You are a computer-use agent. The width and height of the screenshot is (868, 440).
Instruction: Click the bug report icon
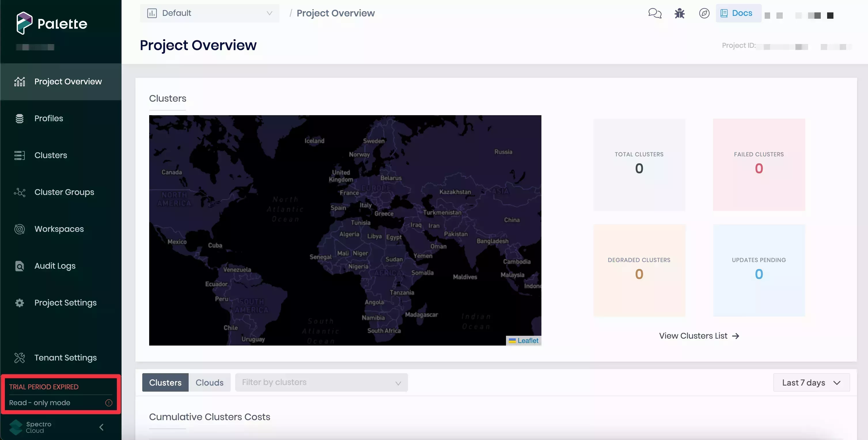click(679, 14)
